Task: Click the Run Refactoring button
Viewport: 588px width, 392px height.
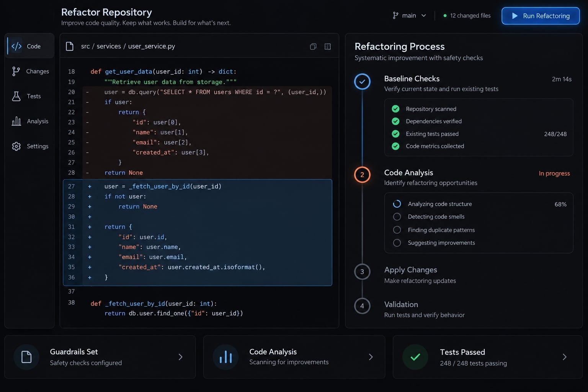Action: coord(541,16)
